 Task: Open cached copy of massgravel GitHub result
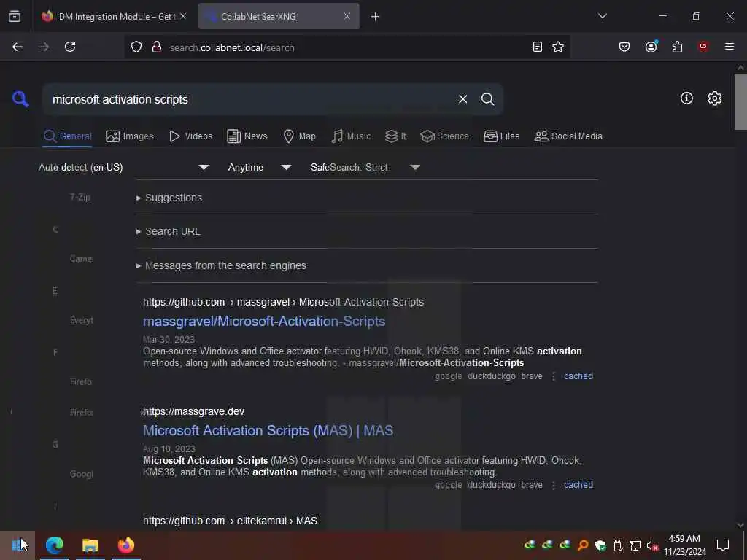pyautogui.click(x=578, y=376)
